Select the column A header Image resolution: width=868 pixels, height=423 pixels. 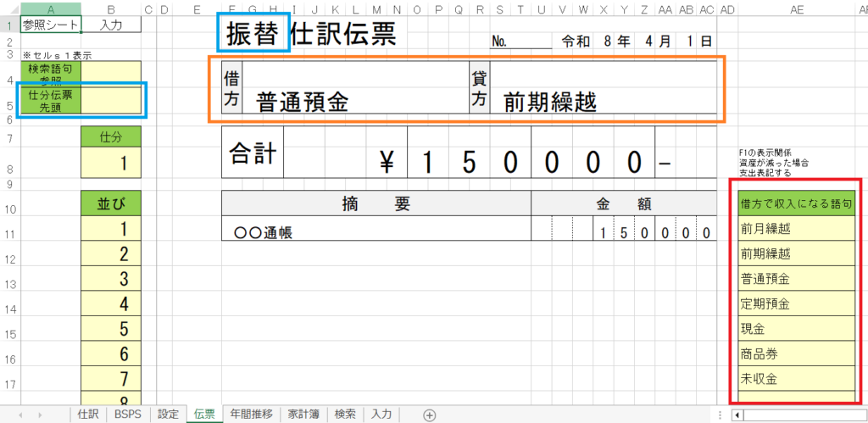51,9
